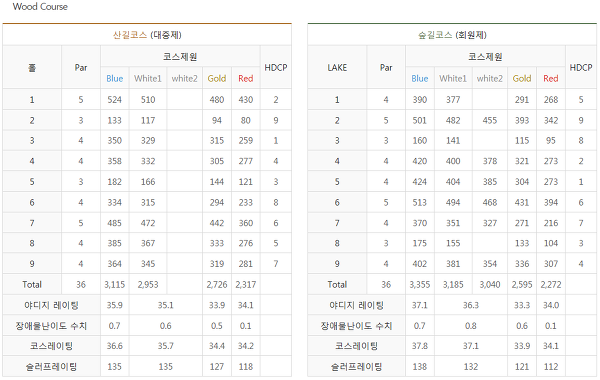The image size is (600, 380).
Task: Click the '3,115' Blue total
Action: tap(114, 285)
